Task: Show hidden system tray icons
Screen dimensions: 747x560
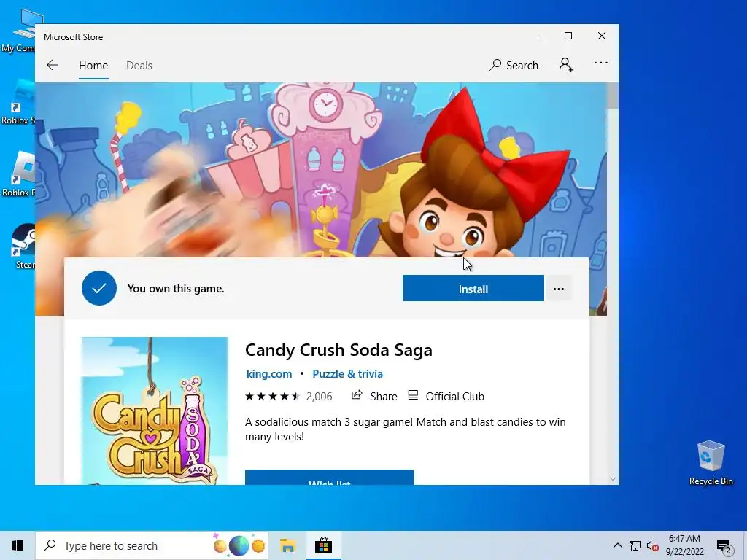Action: (617, 545)
